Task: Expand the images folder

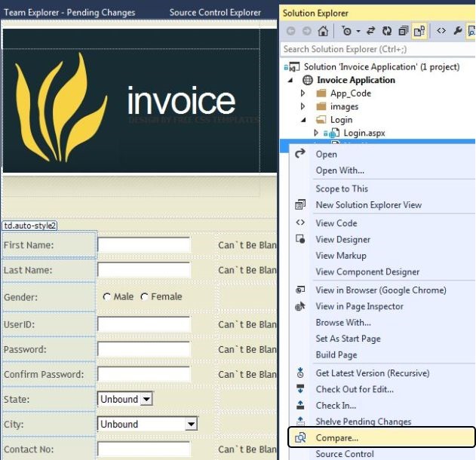Action: coord(302,106)
